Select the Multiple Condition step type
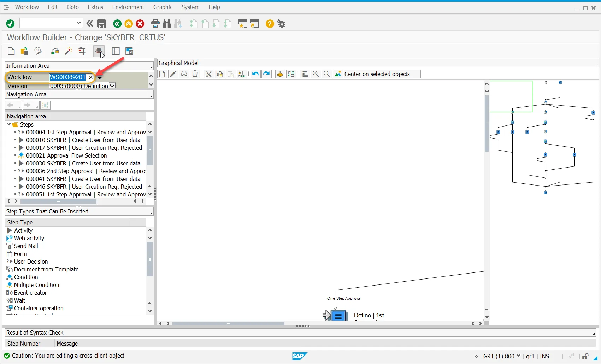601x364 pixels. point(36,285)
